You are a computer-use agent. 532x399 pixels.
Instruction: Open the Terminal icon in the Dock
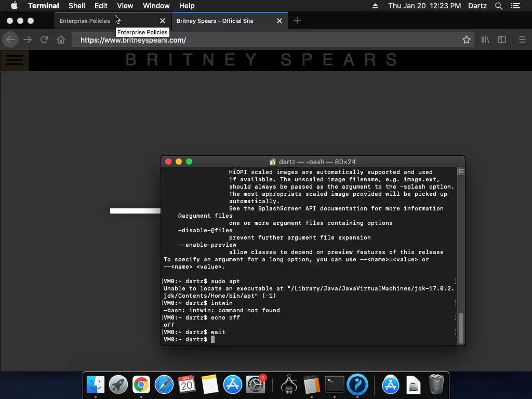335,385
